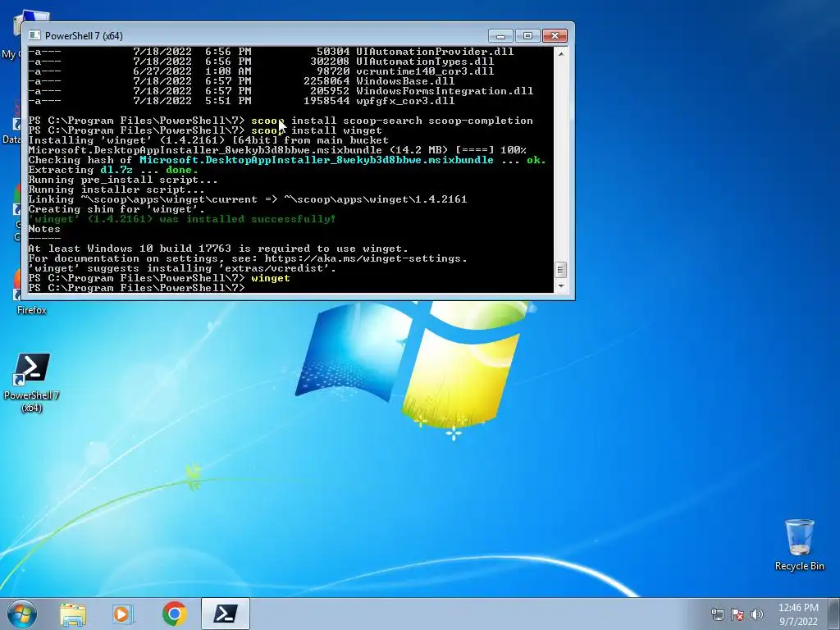Click the 'At least Windows 10 build 17763' line
The height and width of the screenshot is (630, 840).
pos(218,249)
